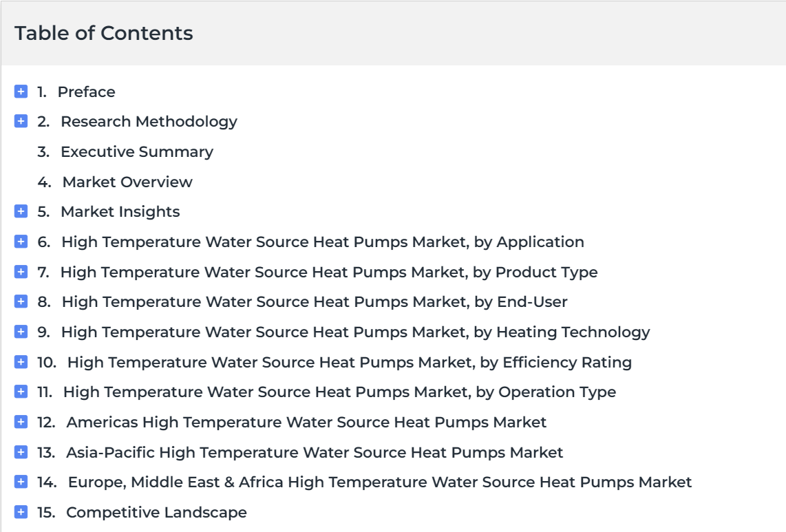Open the Research Methodology title text

click(149, 122)
